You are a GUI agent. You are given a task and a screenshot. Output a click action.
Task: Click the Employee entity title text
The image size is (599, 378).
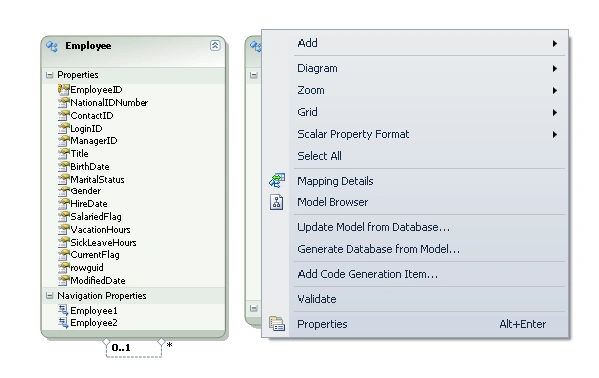[x=88, y=46]
